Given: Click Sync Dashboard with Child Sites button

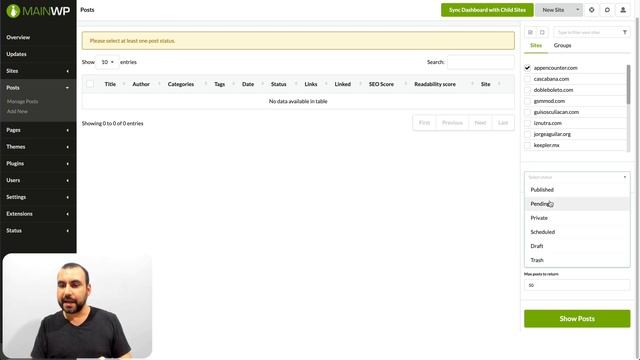Looking at the screenshot, I should pos(487,10).
